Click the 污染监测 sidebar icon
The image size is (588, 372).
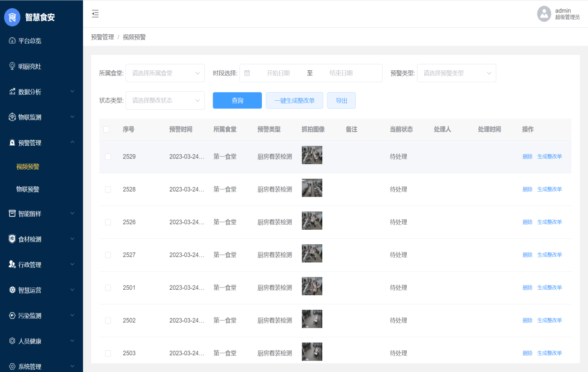coord(12,316)
